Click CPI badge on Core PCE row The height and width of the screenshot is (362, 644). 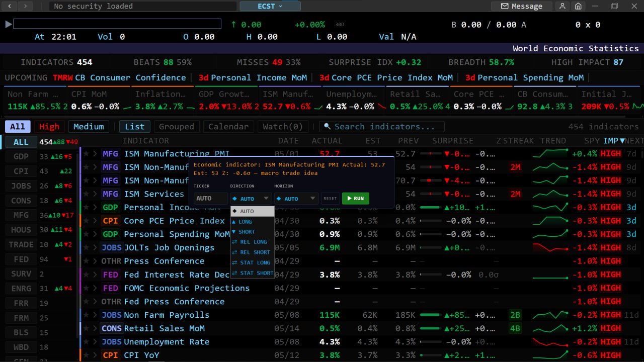(110, 221)
